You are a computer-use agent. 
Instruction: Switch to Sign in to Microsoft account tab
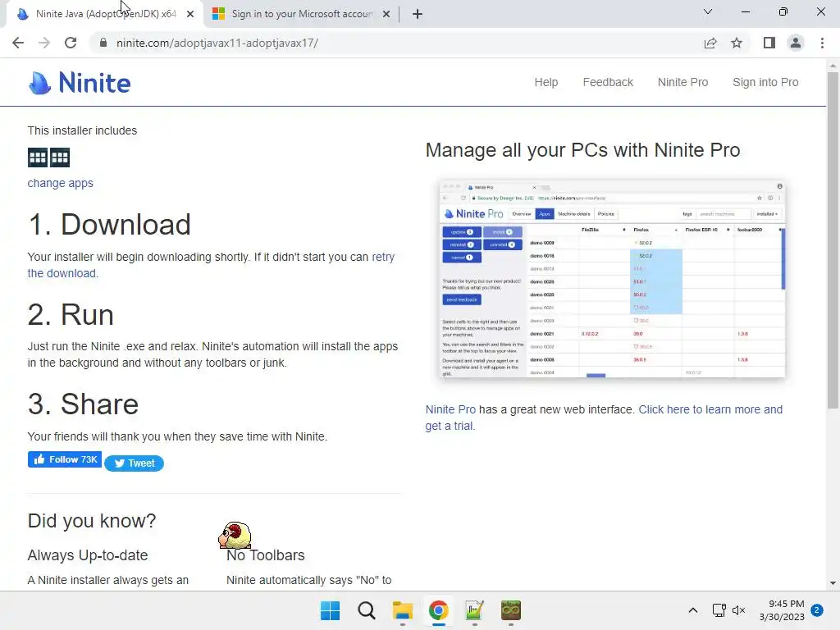302,14
